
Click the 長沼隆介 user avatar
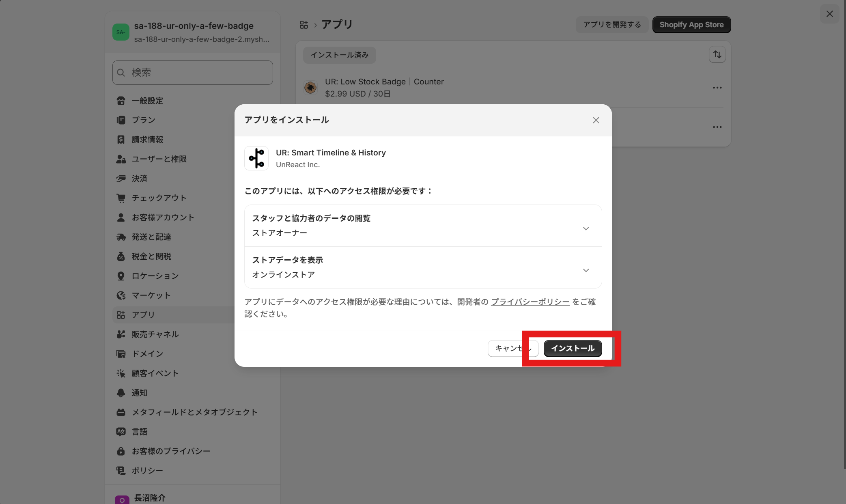(122, 500)
